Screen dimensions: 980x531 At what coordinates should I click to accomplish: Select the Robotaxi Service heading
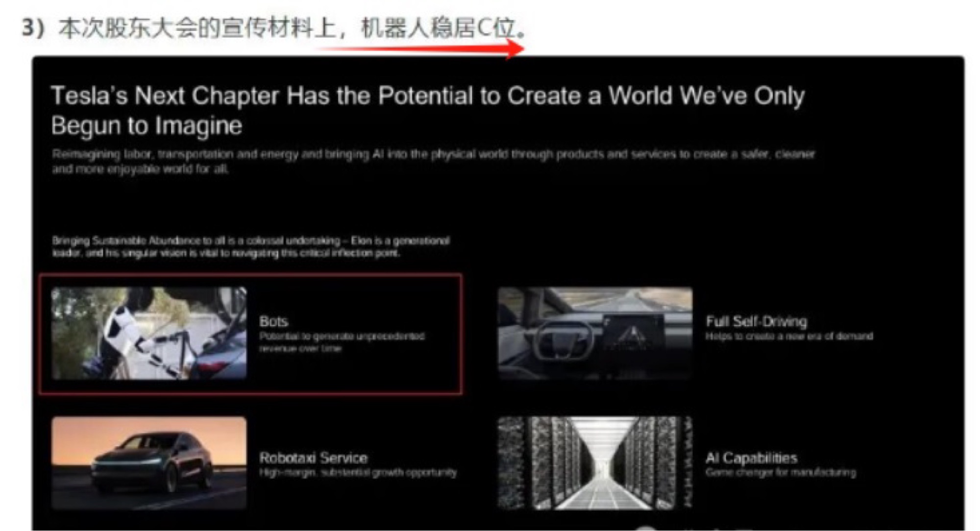313,458
